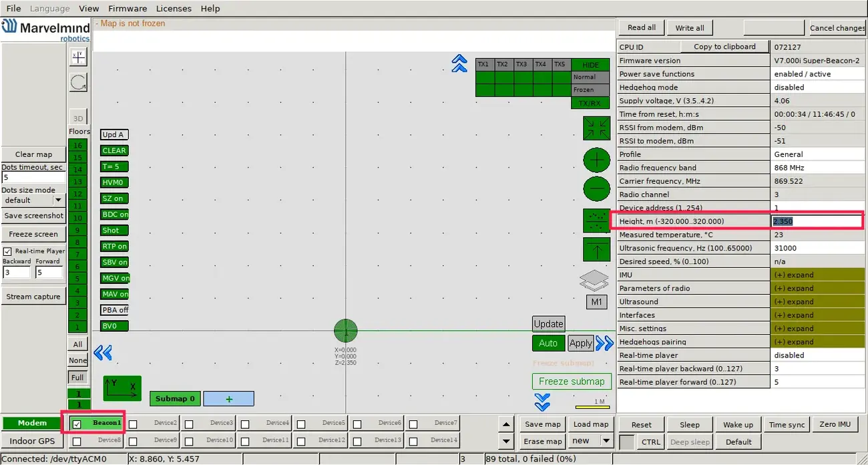The image size is (868, 465).
Task: Toggle the Real-time Player checkbox
Action: point(8,251)
